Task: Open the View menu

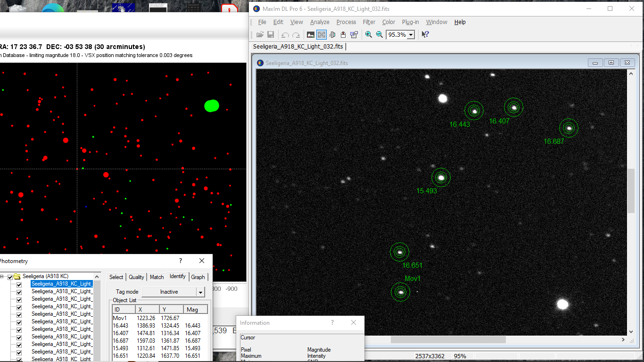Action: point(297,22)
